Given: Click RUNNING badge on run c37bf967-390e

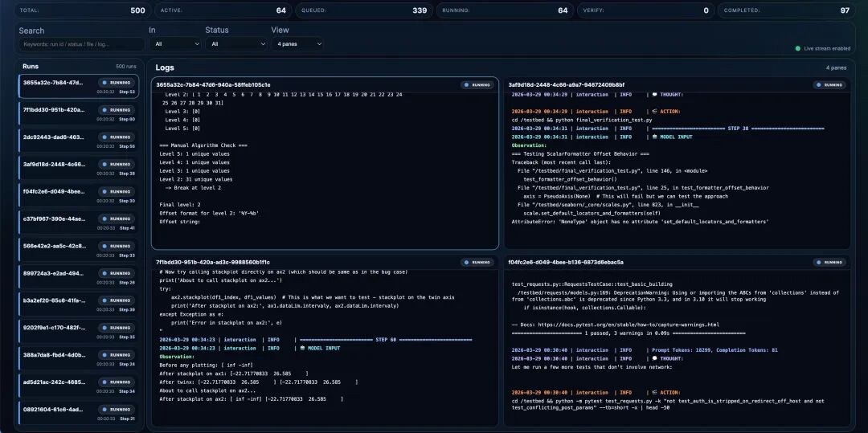Looking at the screenshot, I should click(117, 219).
